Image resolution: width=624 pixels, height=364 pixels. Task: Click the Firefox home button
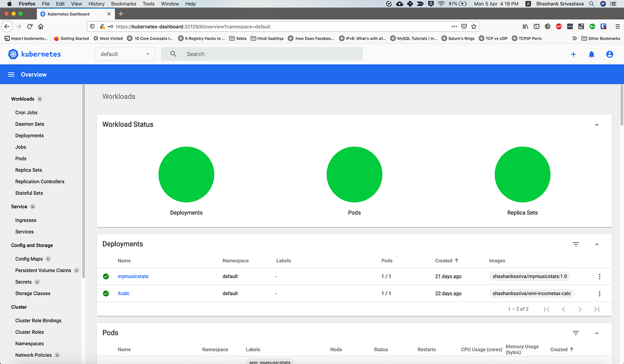(x=41, y=26)
